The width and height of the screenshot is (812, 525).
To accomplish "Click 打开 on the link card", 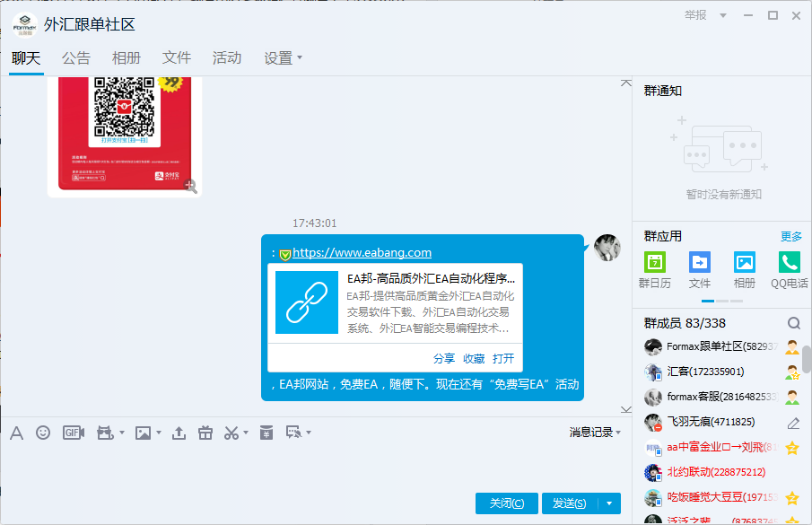I will click(x=503, y=358).
